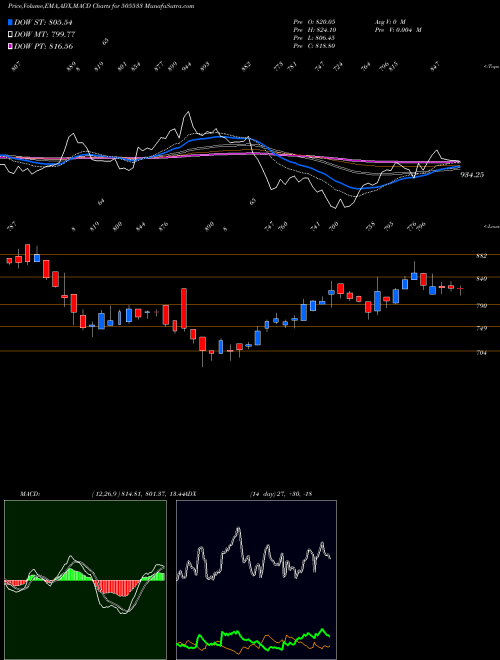
Task: Click the ADX '(14 day) 27, +30, -18' text
Action: (281, 494)
